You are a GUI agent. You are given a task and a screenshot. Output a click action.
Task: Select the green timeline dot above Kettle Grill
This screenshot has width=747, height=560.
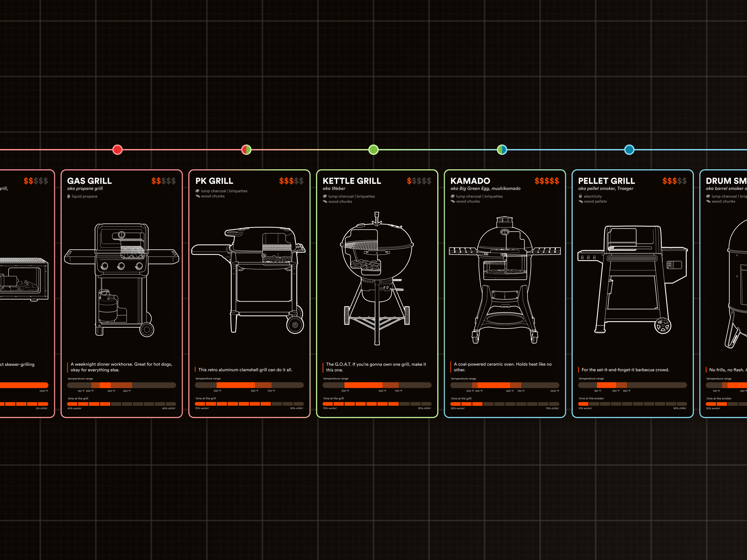click(x=374, y=150)
